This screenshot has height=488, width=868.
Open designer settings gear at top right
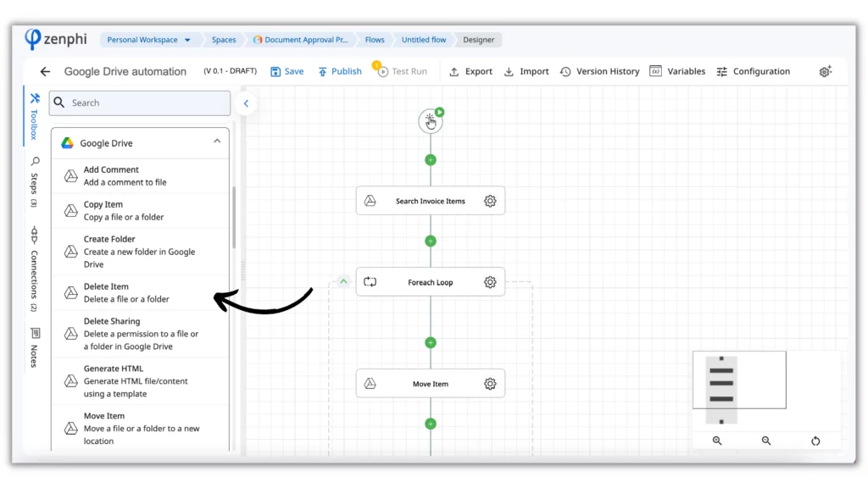tap(826, 71)
